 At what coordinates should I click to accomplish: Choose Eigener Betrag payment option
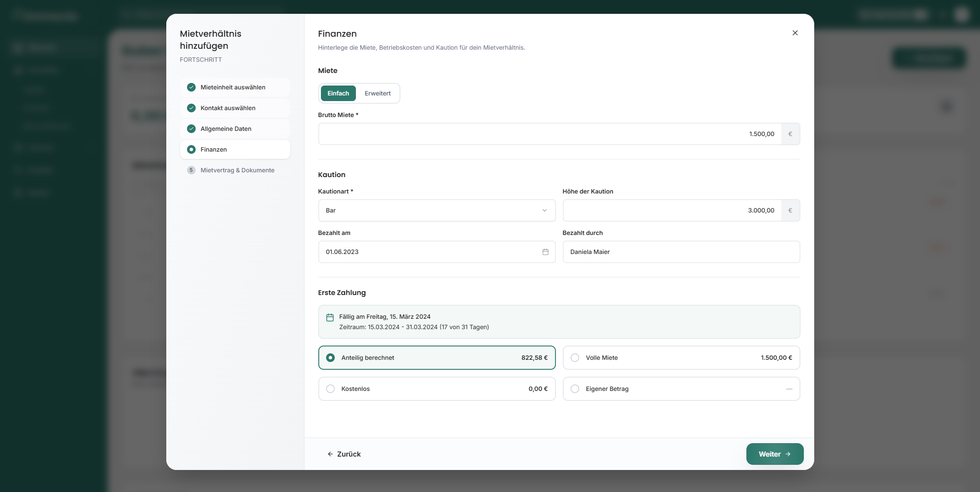click(681, 389)
